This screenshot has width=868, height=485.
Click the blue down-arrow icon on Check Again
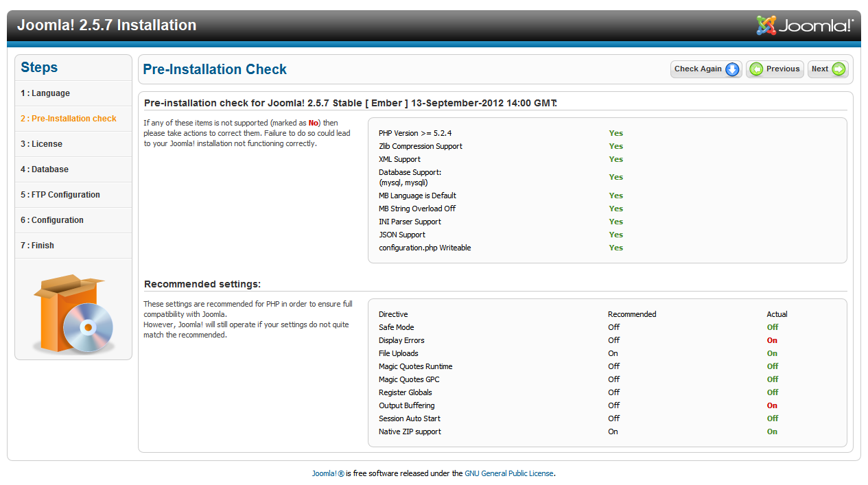click(x=732, y=69)
